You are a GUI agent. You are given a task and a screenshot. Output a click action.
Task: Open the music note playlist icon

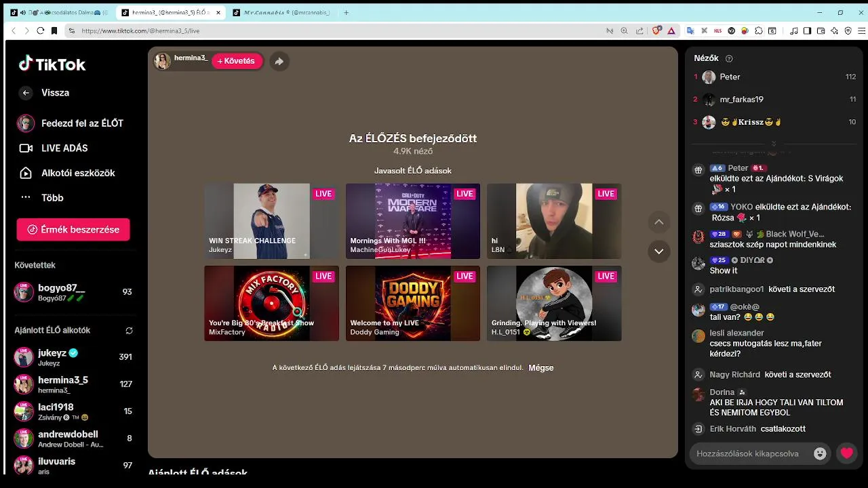tap(793, 30)
